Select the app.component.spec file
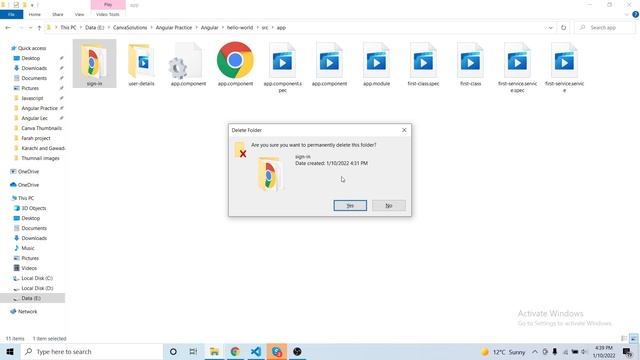The image size is (640, 360). (x=282, y=68)
